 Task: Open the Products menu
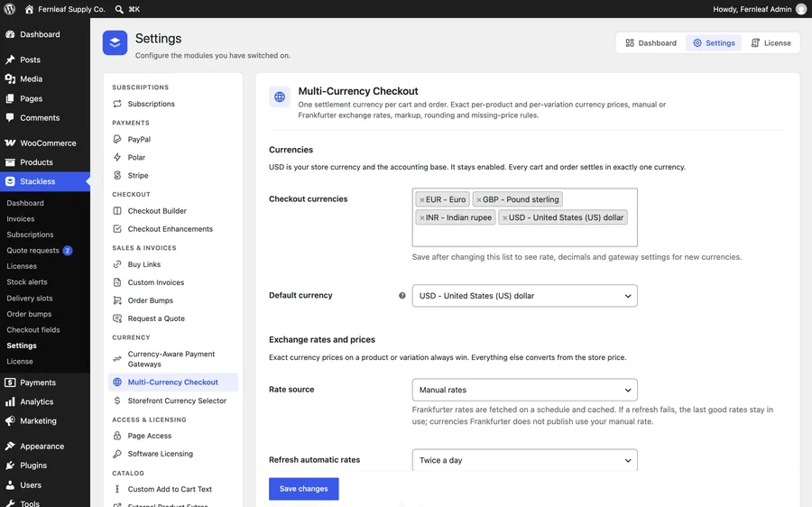pyautogui.click(x=45, y=162)
